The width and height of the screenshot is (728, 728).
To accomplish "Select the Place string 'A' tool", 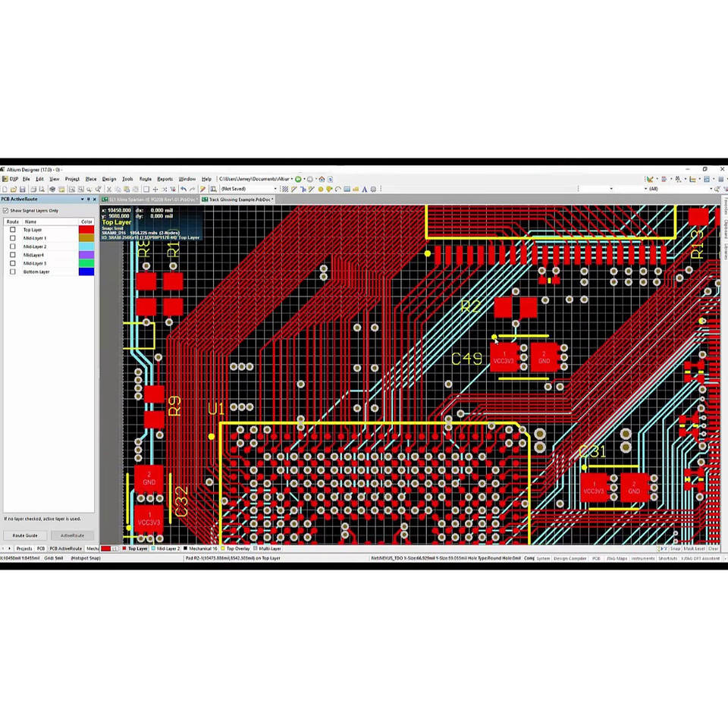I will (x=365, y=189).
